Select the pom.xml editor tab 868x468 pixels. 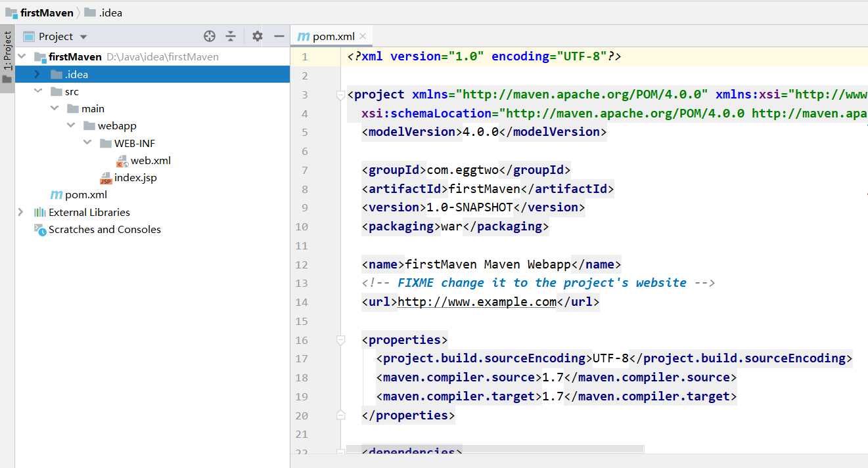tap(333, 36)
